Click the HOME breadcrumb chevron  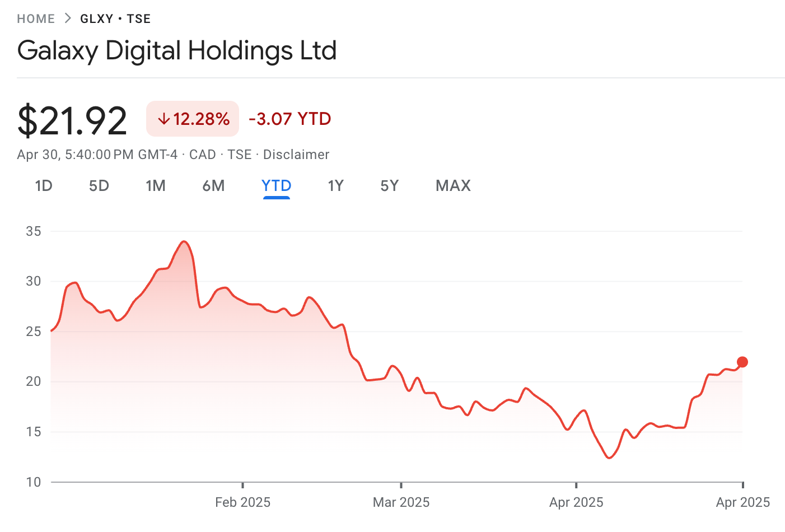pos(67,18)
